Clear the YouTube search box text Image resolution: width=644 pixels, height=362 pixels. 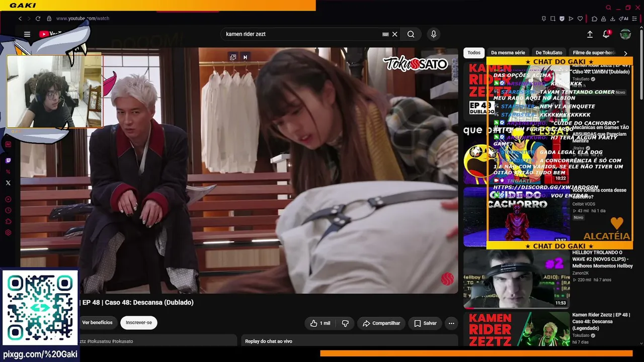click(x=395, y=34)
